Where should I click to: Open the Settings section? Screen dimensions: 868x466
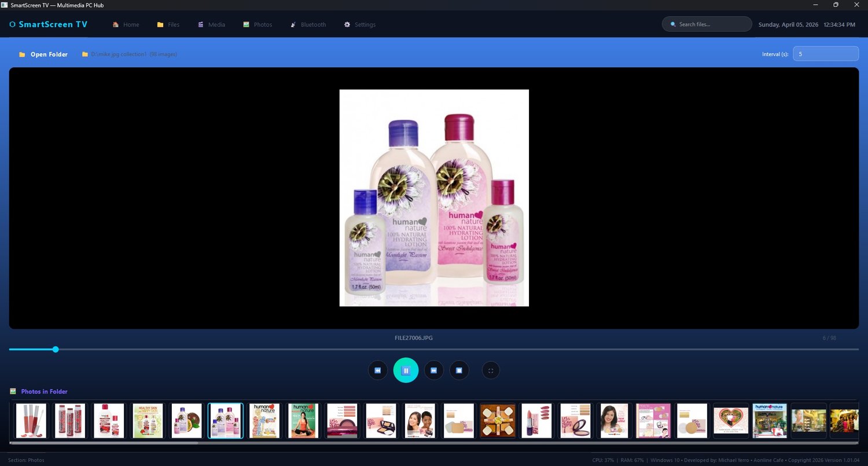360,24
